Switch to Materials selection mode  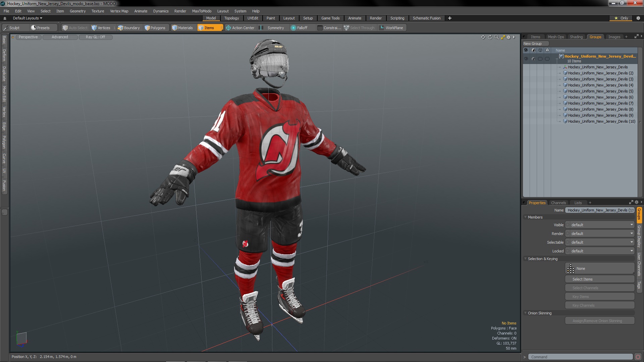pyautogui.click(x=182, y=28)
